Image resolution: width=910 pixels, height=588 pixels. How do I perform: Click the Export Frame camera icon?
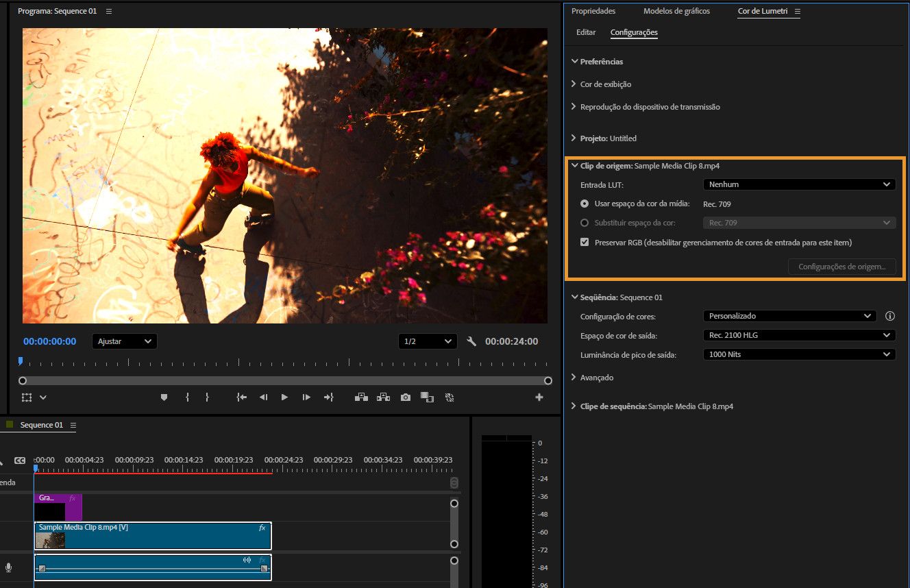coord(405,397)
